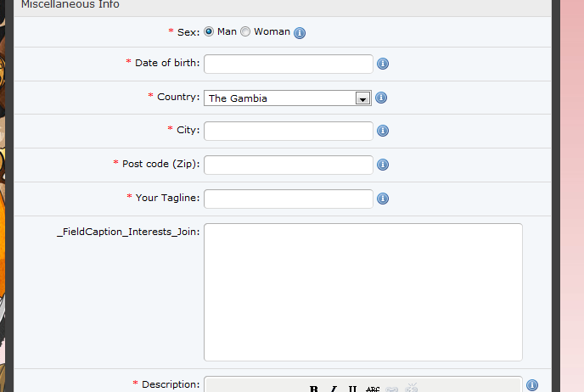Click the info icon next to Country dropdown
Viewport: 584px width, 392px height.
(381, 98)
